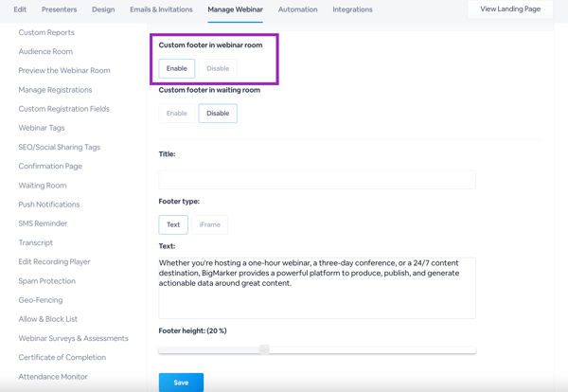Choose iFrame footer type
This screenshot has height=392, width=568.
coord(210,224)
